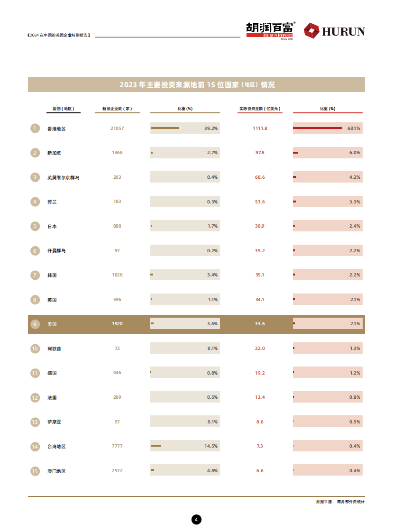Select the rank 12 badge beside 法国
Screen dimensions: 393x532
(35, 398)
